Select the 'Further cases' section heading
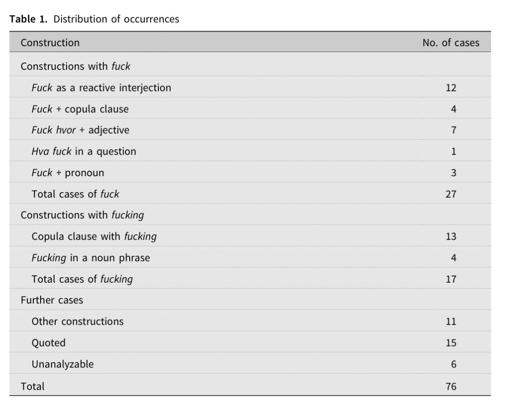This screenshot has width=507, height=420. point(52,300)
